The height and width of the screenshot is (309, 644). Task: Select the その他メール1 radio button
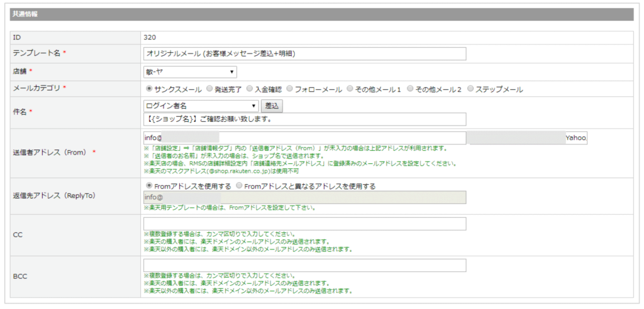(350, 89)
